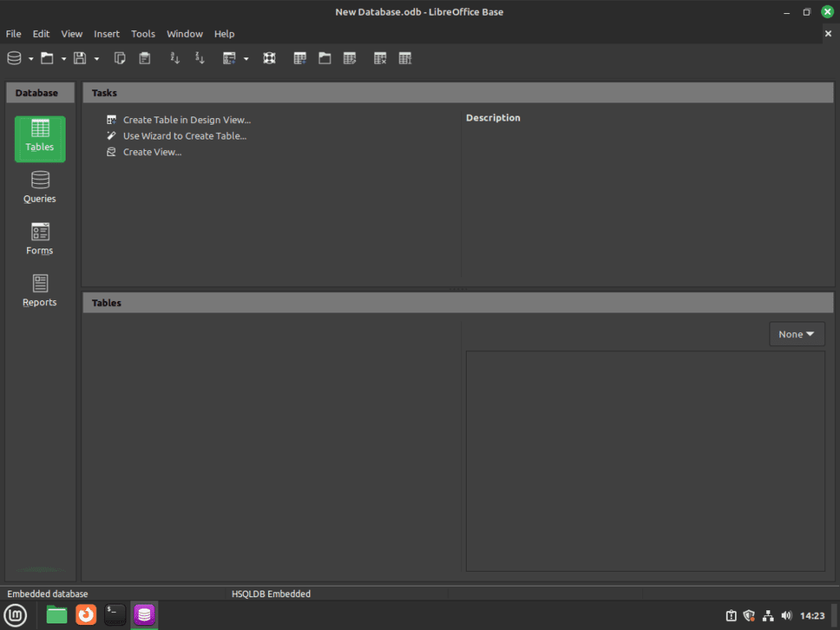This screenshot has height=630, width=840.
Task: Open the None preview dropdown
Action: tap(796, 334)
